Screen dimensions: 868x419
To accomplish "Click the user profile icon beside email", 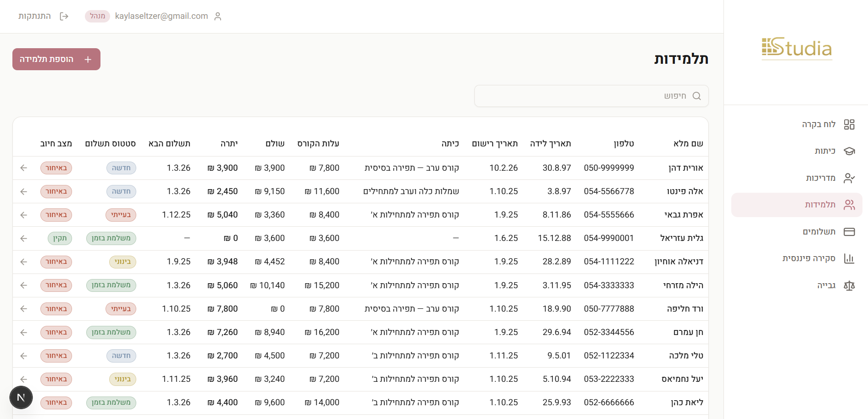I will click(218, 17).
